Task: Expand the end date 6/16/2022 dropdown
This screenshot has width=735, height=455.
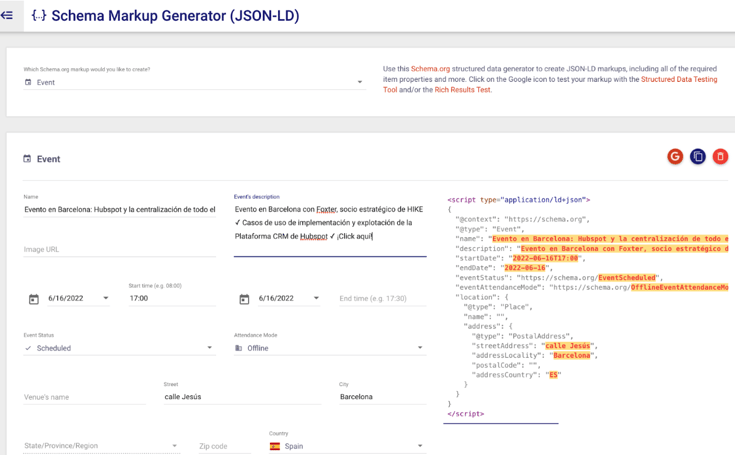Action: tap(289, 298)
